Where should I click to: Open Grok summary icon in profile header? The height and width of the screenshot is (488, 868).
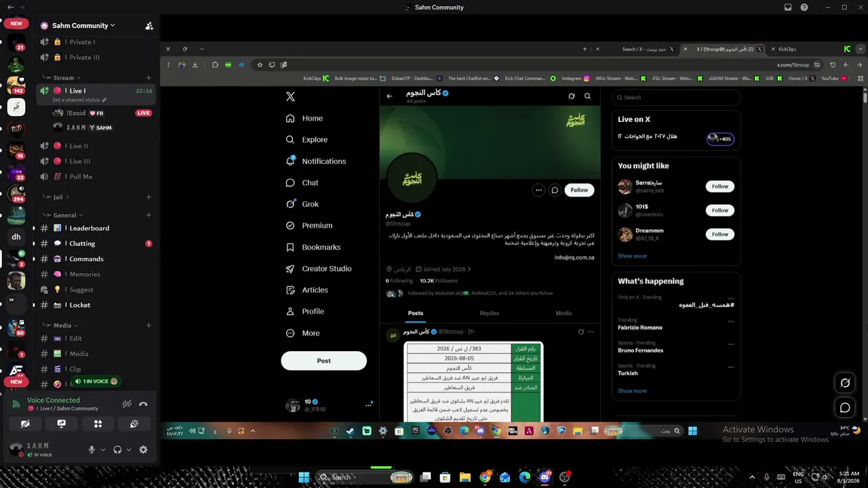click(572, 96)
